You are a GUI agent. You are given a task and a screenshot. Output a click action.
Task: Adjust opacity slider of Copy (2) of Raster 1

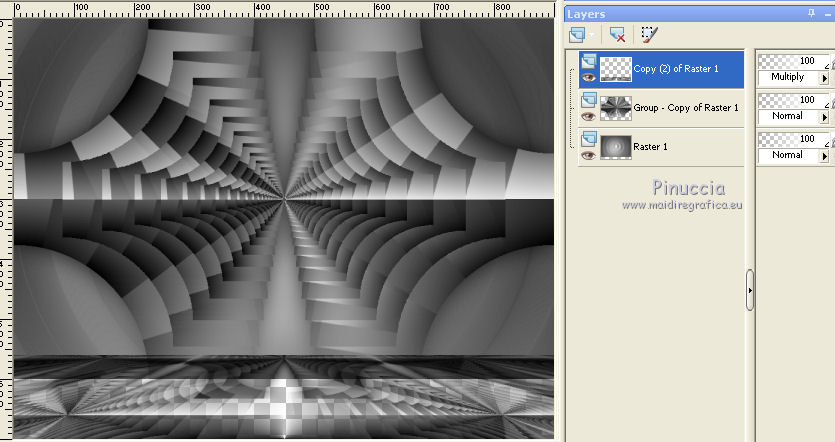click(x=793, y=61)
